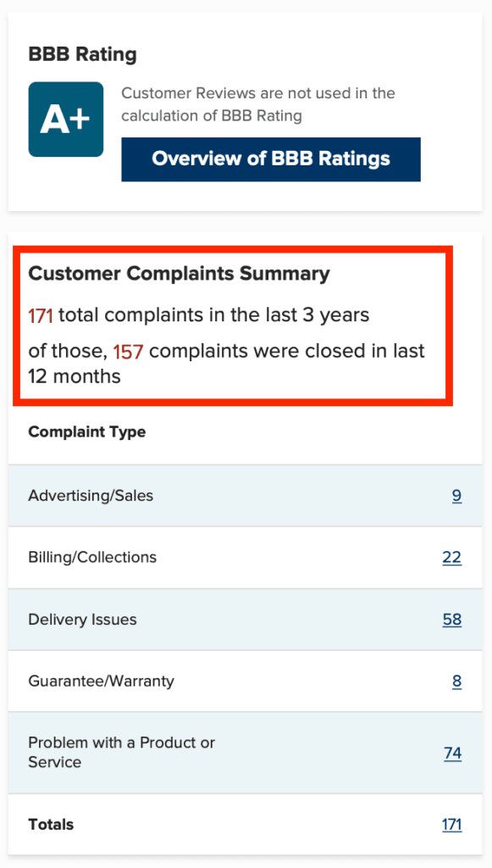Open Overview of BBB Ratings button
492x868 pixels.
[271, 159]
